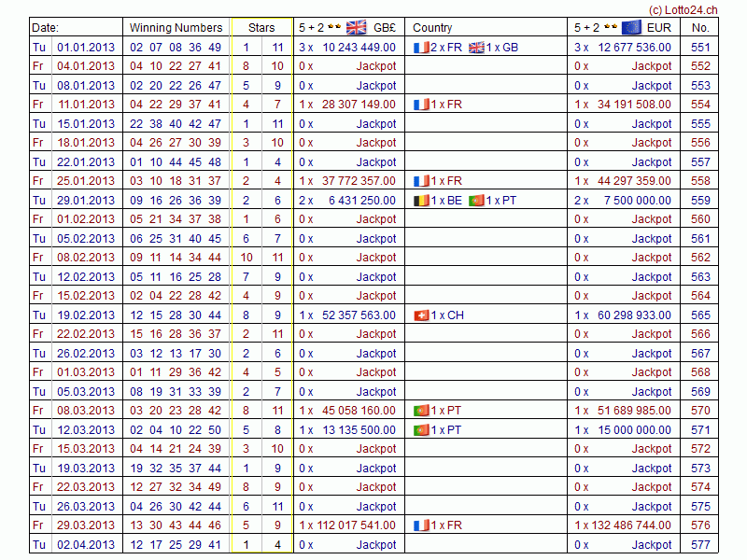The image size is (747, 560).
Task: Click the UK flag in the GB£ header
Action: pyautogui.click(x=357, y=27)
